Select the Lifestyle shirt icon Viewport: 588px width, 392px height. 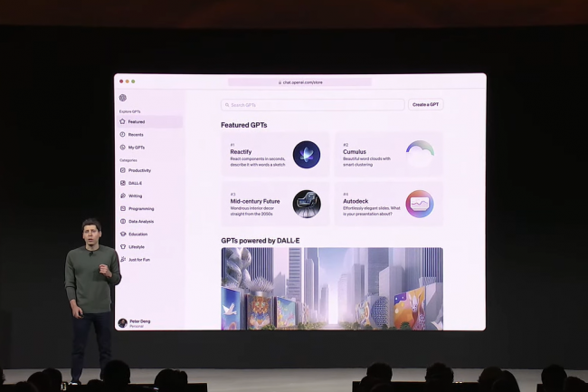pos(123,247)
